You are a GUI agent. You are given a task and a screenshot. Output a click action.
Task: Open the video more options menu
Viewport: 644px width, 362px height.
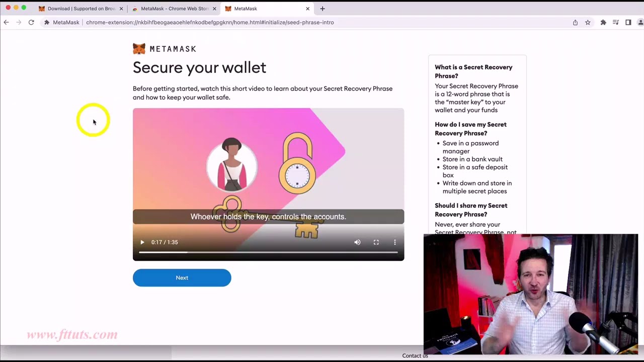[394, 242]
